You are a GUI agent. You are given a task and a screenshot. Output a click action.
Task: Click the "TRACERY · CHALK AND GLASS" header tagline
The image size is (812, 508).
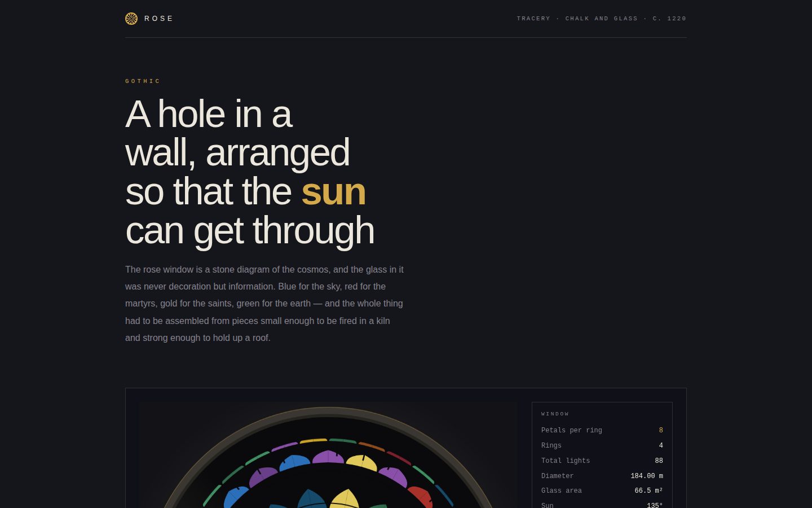[602, 19]
